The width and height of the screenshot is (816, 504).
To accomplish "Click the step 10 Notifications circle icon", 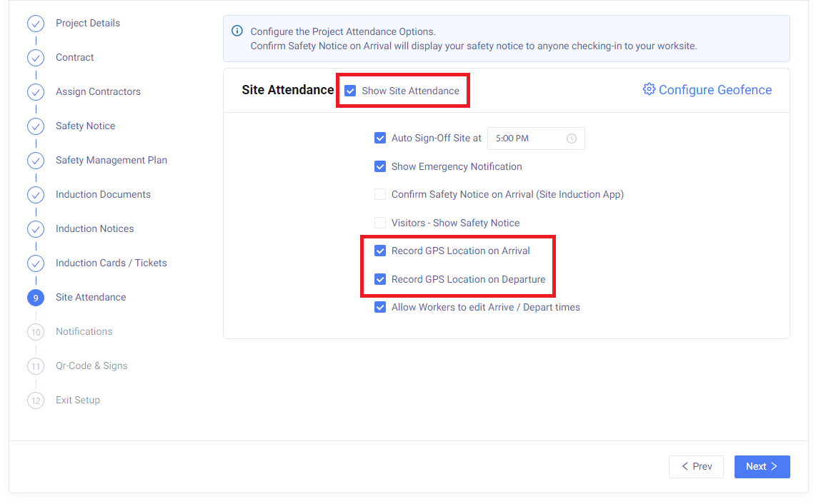I will pos(36,332).
